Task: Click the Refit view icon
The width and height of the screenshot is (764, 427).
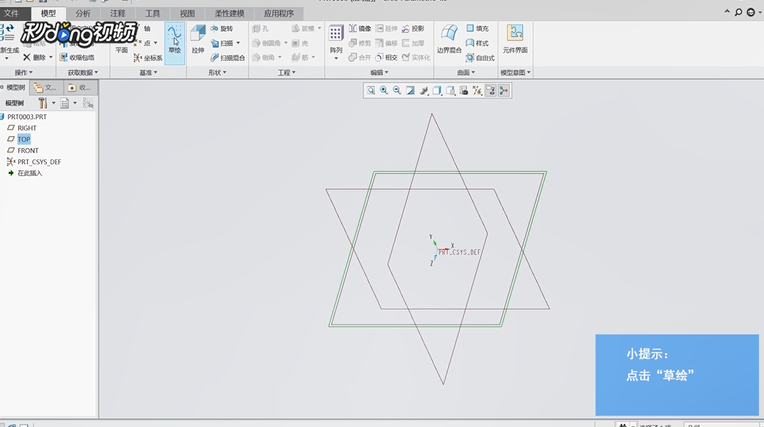Action: pyautogui.click(x=371, y=91)
